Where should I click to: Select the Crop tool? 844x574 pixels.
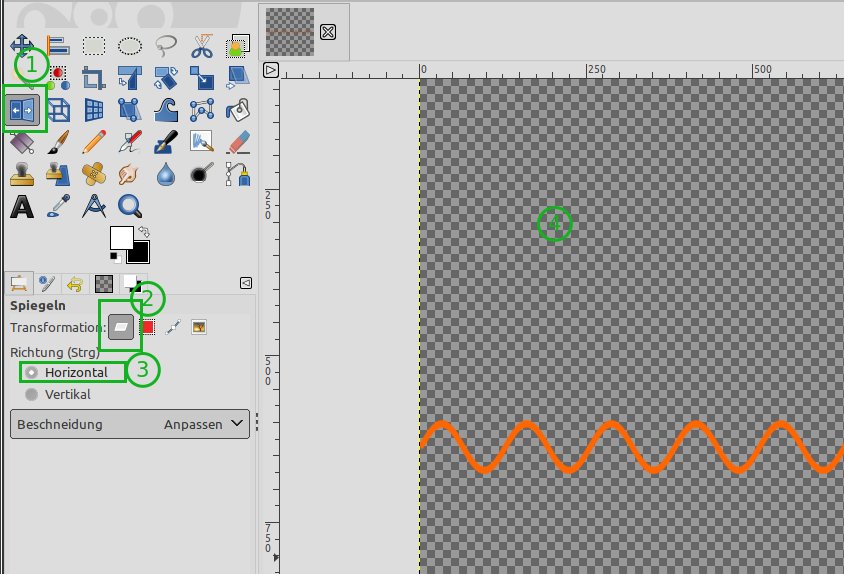(x=94, y=78)
